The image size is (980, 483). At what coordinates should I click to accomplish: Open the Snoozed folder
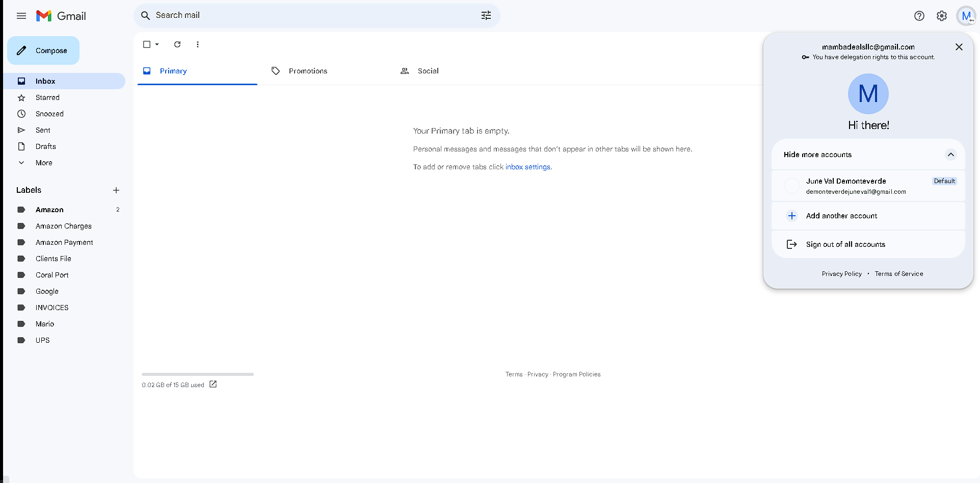(x=64, y=114)
